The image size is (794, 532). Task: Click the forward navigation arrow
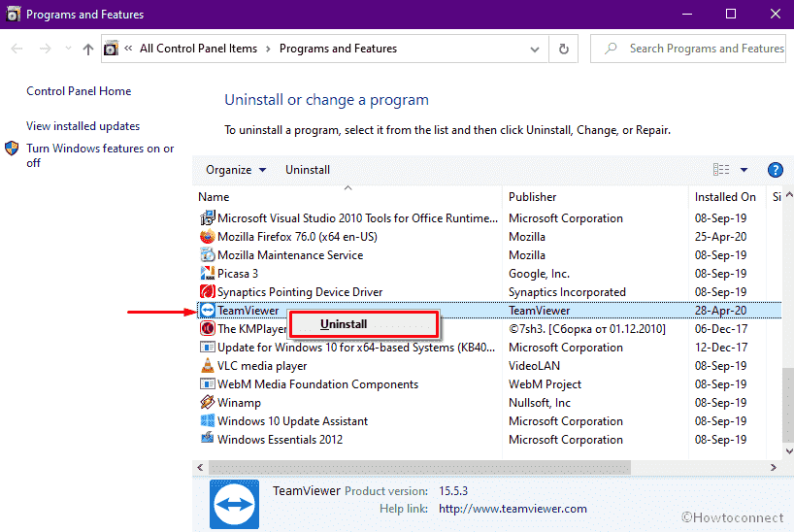click(45, 49)
